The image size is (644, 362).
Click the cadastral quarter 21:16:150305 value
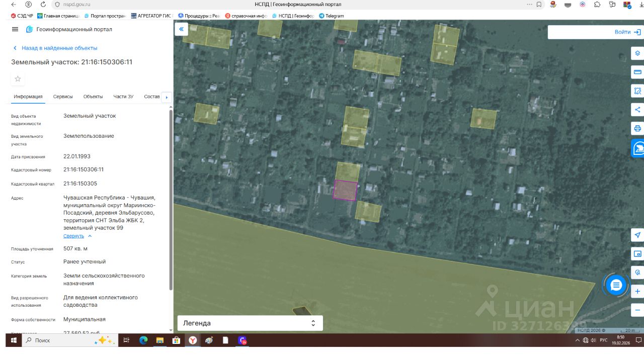pyautogui.click(x=80, y=184)
